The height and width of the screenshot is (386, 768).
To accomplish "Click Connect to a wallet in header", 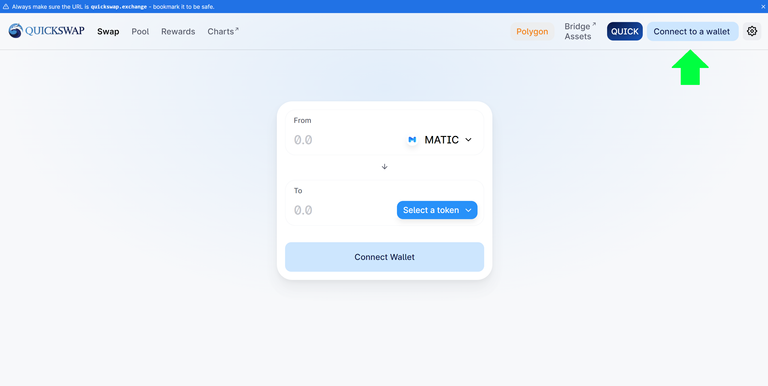I will tap(692, 31).
